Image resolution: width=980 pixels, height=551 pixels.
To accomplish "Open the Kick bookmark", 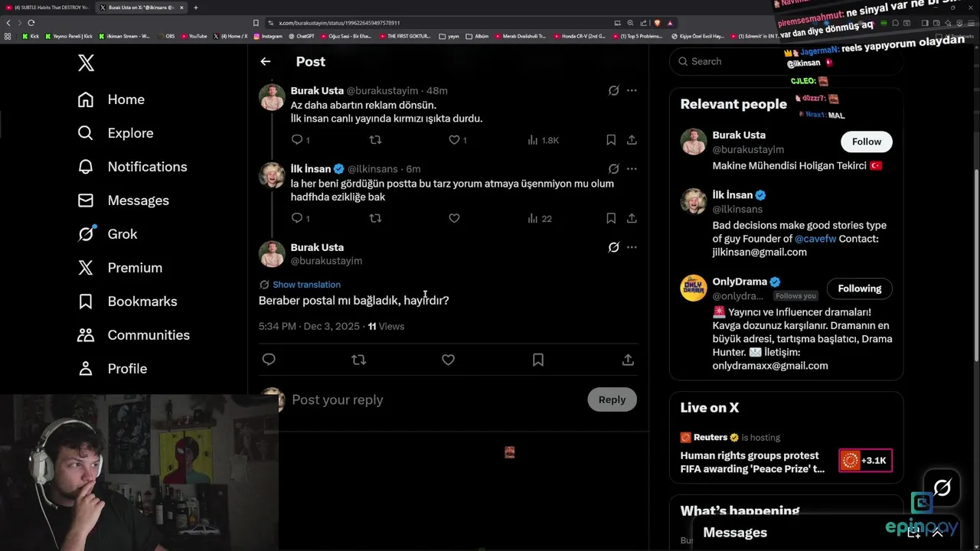I will coord(31,36).
